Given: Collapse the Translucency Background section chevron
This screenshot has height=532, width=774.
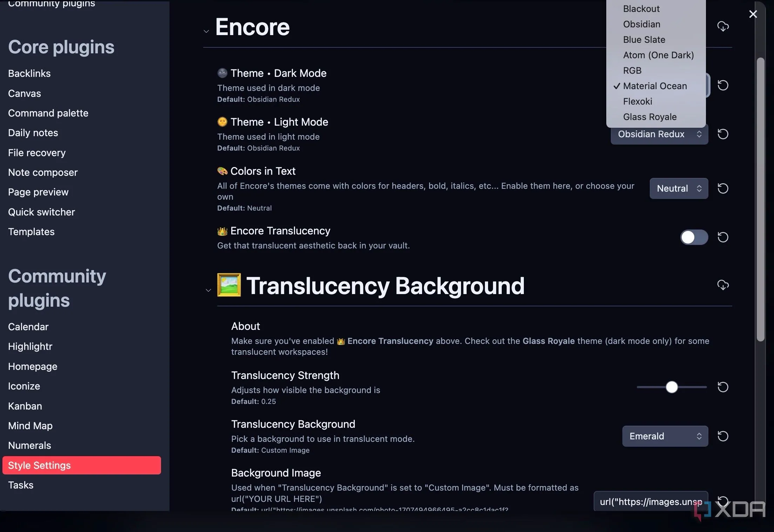Looking at the screenshot, I should [208, 290].
